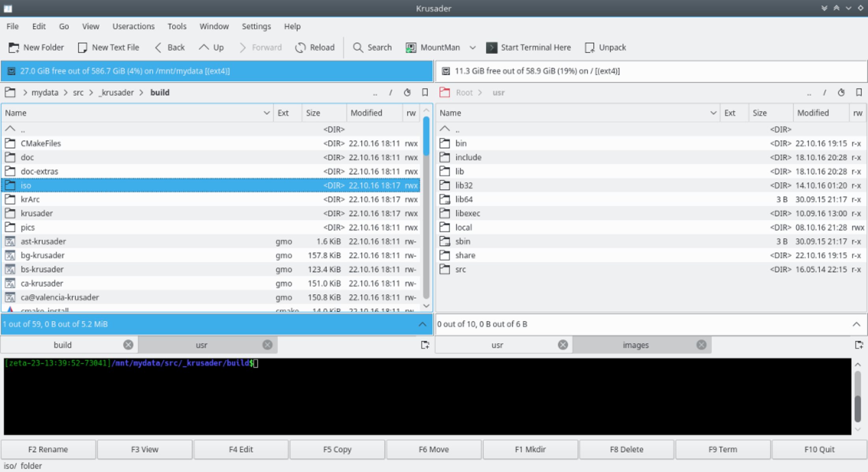Click the Reload icon in the toolbar

[300, 47]
